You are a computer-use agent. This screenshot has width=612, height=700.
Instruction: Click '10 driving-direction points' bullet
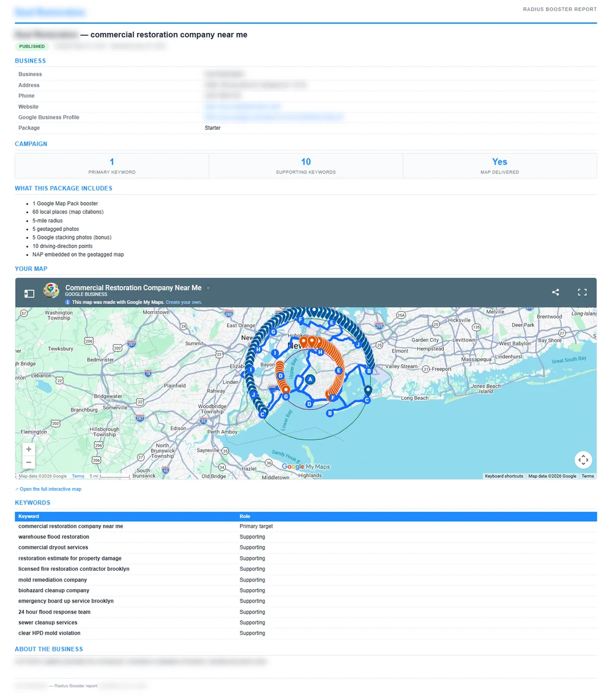point(62,246)
